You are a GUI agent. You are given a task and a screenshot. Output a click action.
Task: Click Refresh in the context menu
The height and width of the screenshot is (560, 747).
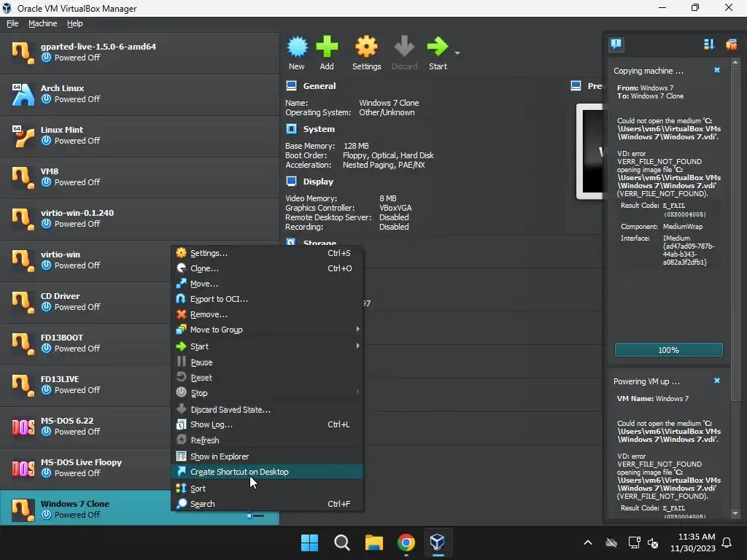[x=267, y=440]
